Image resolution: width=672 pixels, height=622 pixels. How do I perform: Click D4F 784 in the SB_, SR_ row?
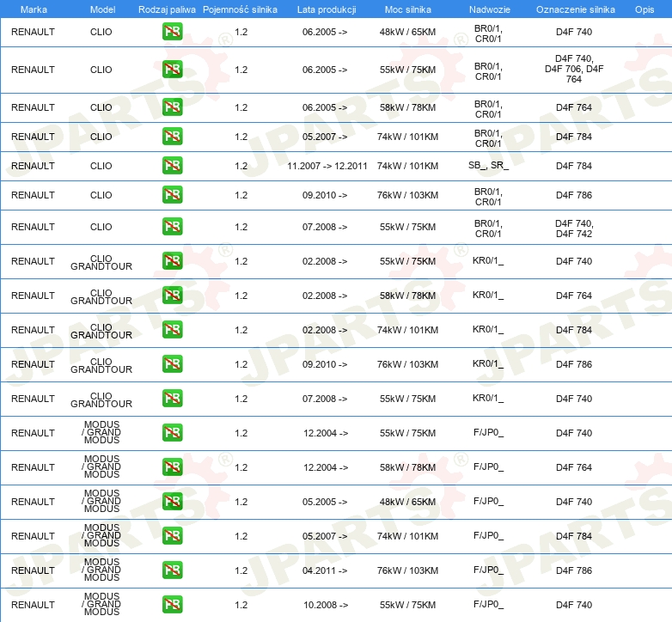point(574,166)
